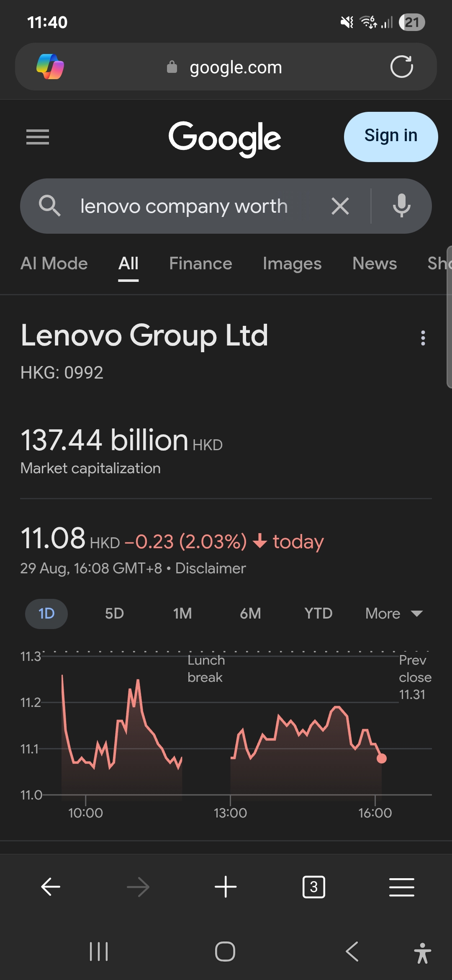This screenshot has width=452, height=980.
Task: Clear the search query with the X
Action: (x=340, y=206)
